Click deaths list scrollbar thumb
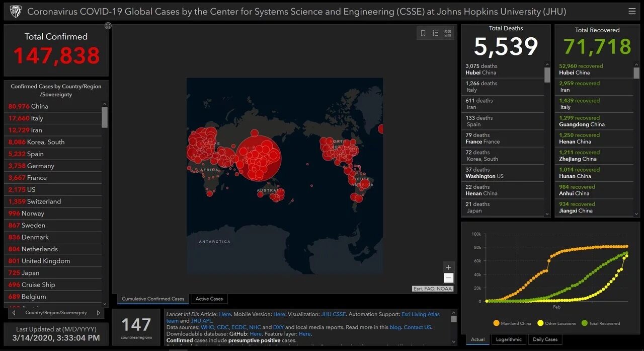644x351 pixels. click(x=547, y=75)
